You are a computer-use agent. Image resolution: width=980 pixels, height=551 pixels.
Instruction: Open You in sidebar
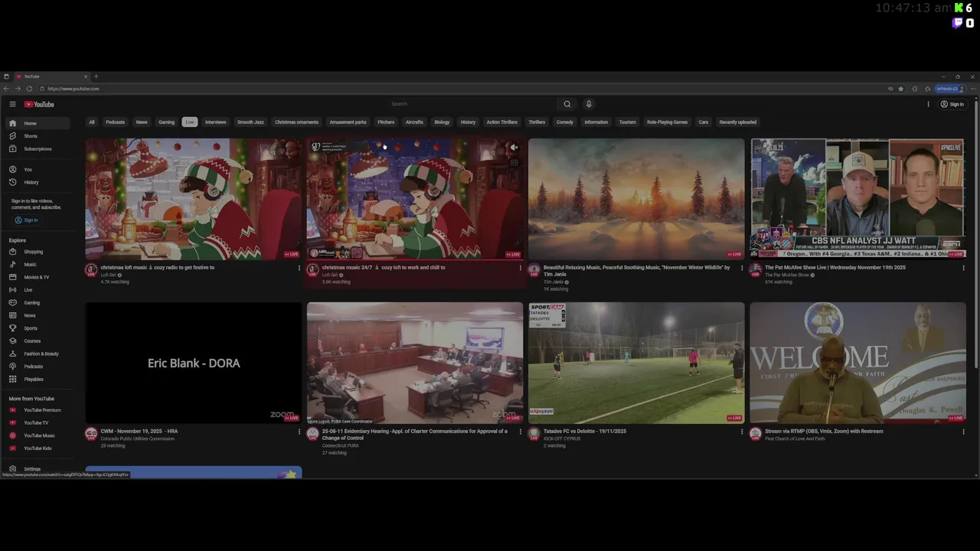[x=38, y=169]
